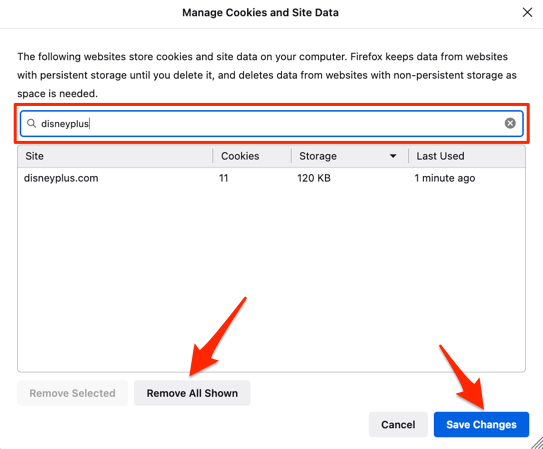
Task: Close the Manage Cookies dialog
Action: [527, 12]
